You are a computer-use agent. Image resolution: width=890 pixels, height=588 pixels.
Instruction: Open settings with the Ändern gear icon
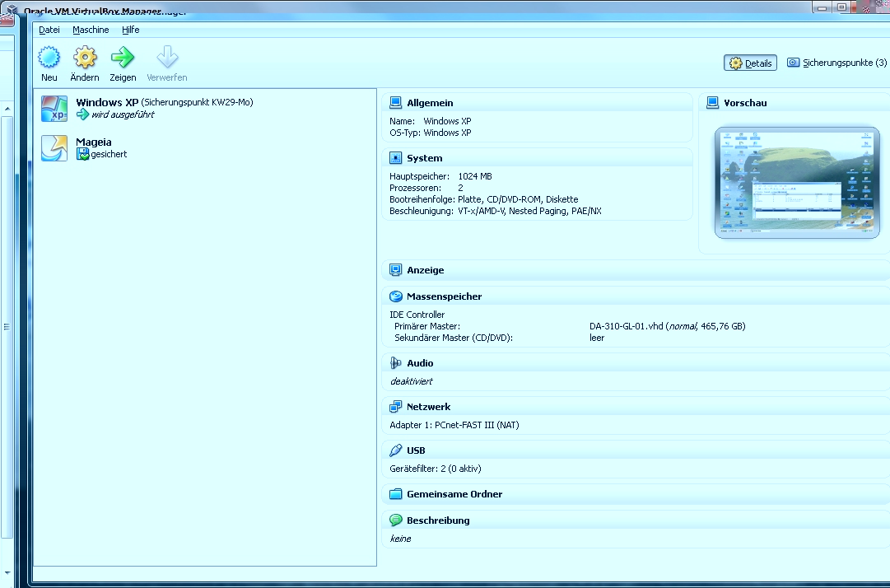pos(85,57)
